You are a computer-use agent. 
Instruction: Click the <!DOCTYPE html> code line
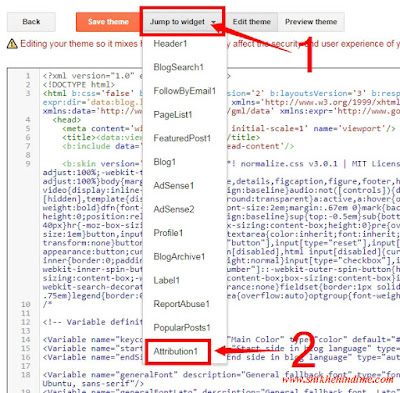point(79,85)
